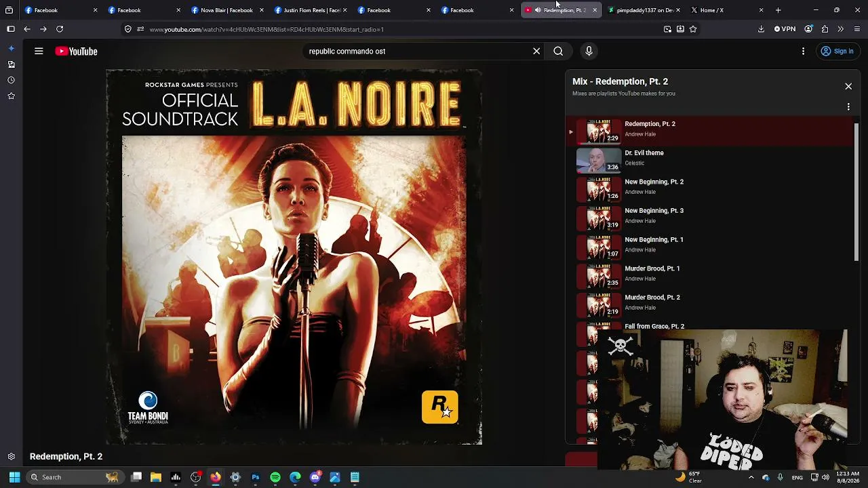Open Spotify from the taskbar
868x488 pixels.
pyautogui.click(x=275, y=477)
